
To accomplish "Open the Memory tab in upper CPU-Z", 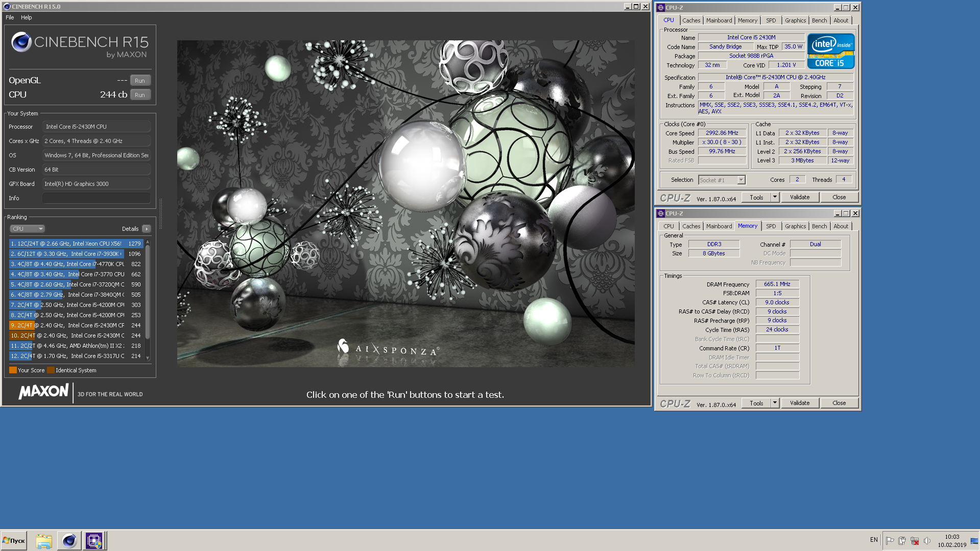I will point(747,20).
